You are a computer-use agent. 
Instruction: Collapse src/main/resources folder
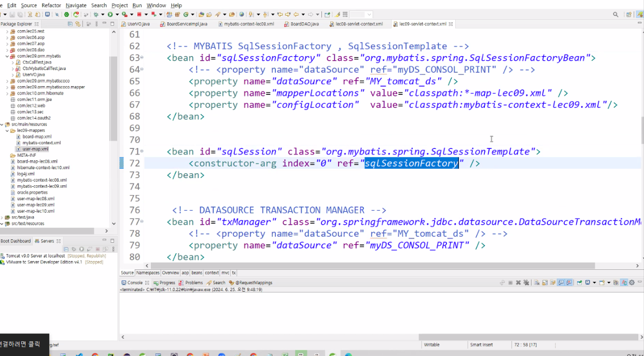pos(2,125)
